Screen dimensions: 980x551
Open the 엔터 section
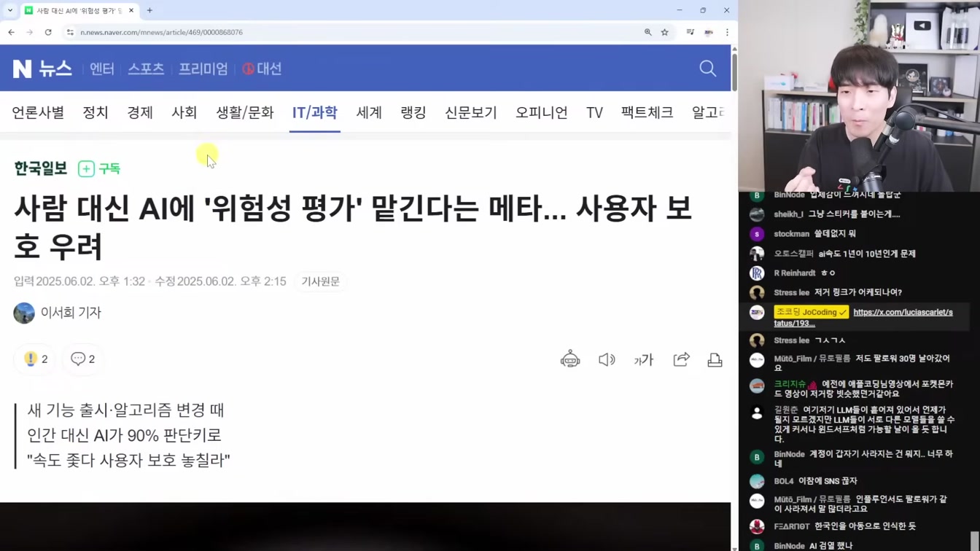point(102,69)
